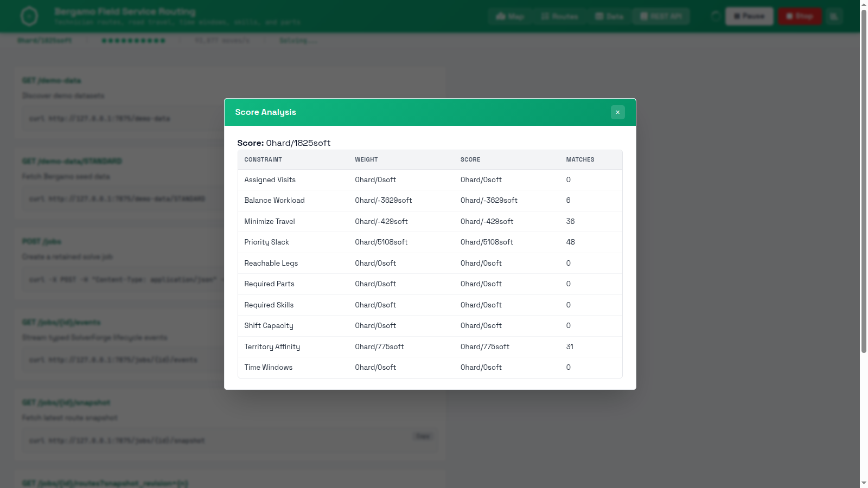Click Priority Slack weight 0hard/5108soft
The image size is (868, 488).
pyautogui.click(x=381, y=242)
